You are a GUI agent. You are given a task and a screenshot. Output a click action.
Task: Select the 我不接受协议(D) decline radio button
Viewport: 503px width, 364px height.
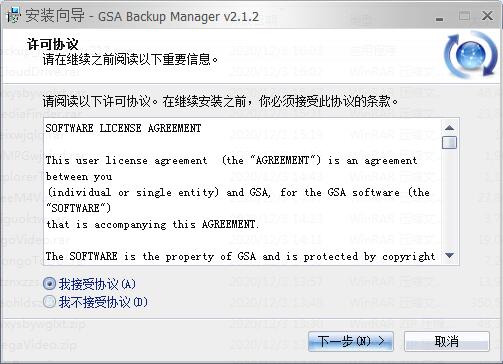click(x=49, y=302)
